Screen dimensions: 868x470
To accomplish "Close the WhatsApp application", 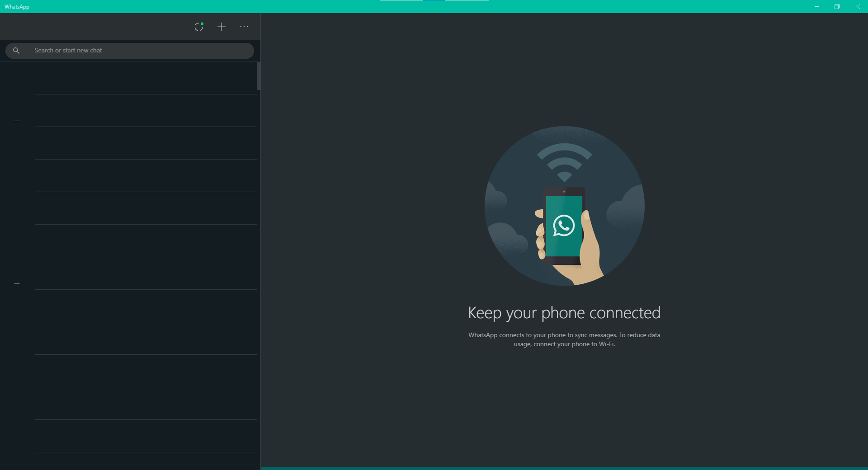I will (857, 6).
